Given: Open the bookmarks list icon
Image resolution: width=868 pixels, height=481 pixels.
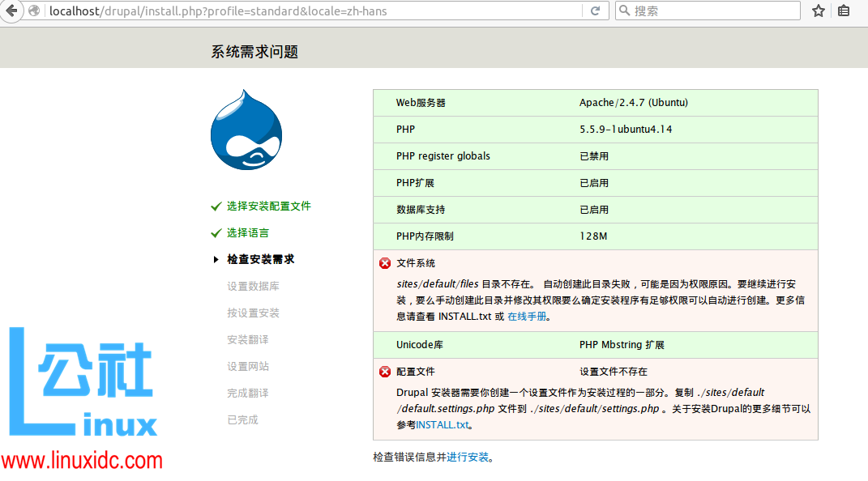Looking at the screenshot, I should coord(844,11).
